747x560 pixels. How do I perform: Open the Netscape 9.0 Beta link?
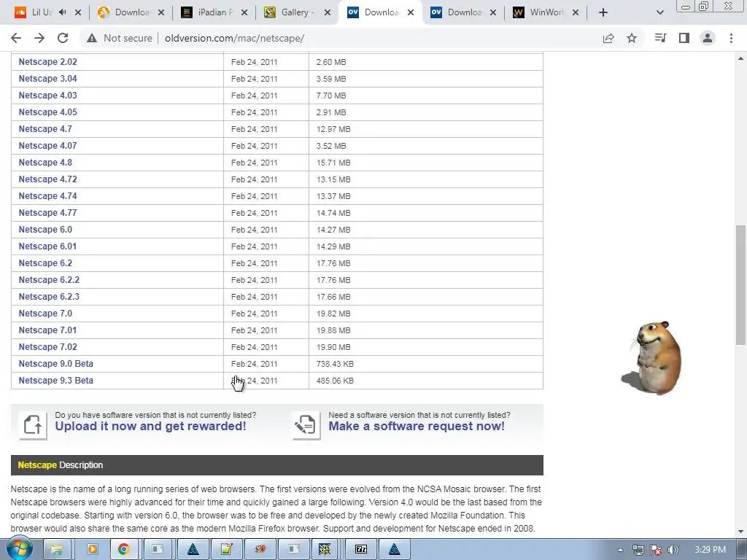pos(55,364)
